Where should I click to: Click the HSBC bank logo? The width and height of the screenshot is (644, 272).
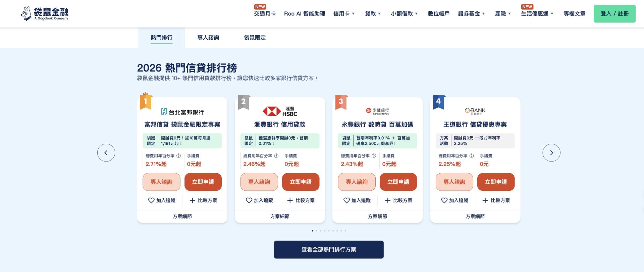[280, 111]
